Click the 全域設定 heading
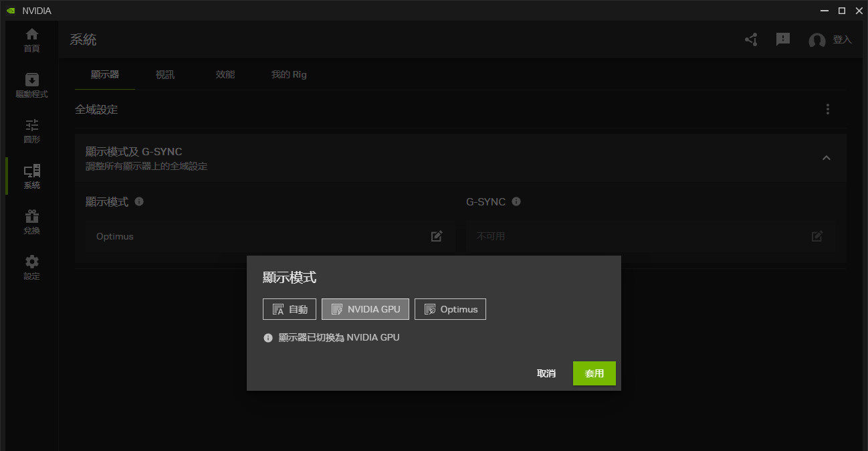The width and height of the screenshot is (868, 451). pyautogui.click(x=96, y=109)
